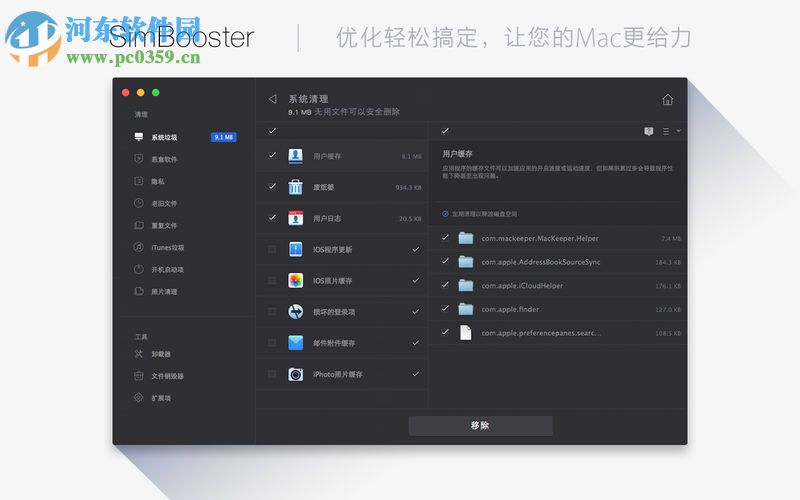The width and height of the screenshot is (800, 500).
Task: Select 照片清理 in the sidebar
Action: pos(164,291)
